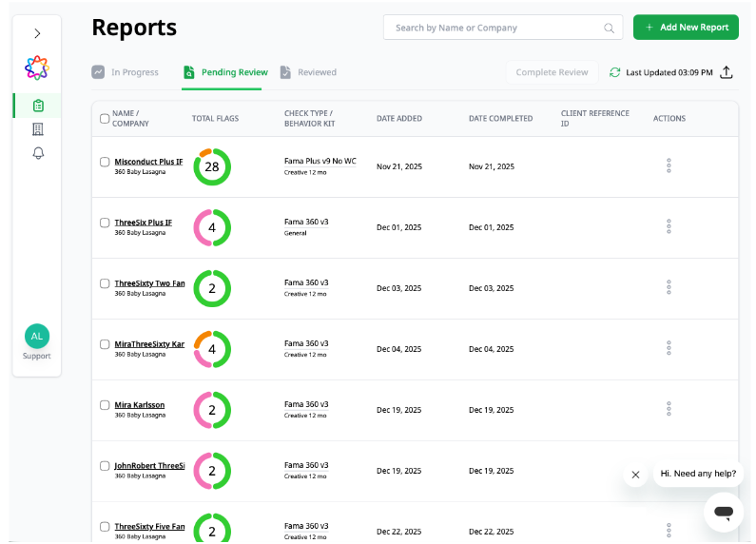
Task: Check the ThreeSix Plus IF row checkbox
Action: pos(105,223)
